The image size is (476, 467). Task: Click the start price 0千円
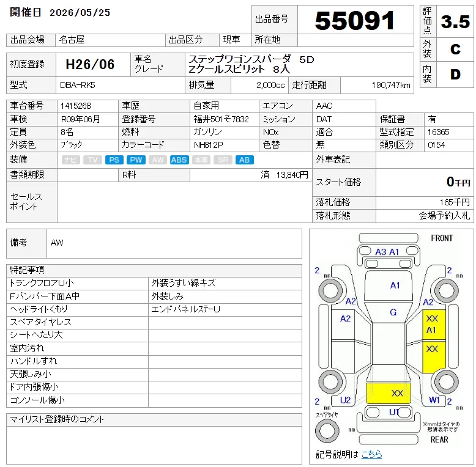458,182
